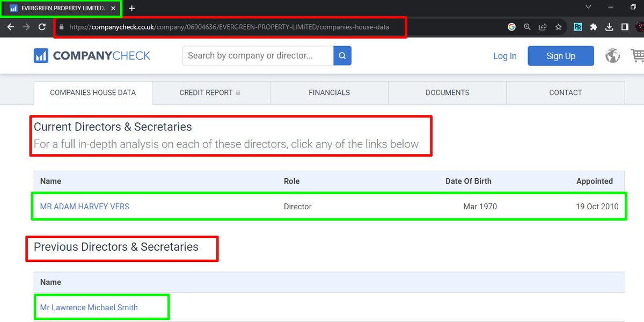Click the blue search magnifier button
Screen dimensions: 644x322
point(342,56)
